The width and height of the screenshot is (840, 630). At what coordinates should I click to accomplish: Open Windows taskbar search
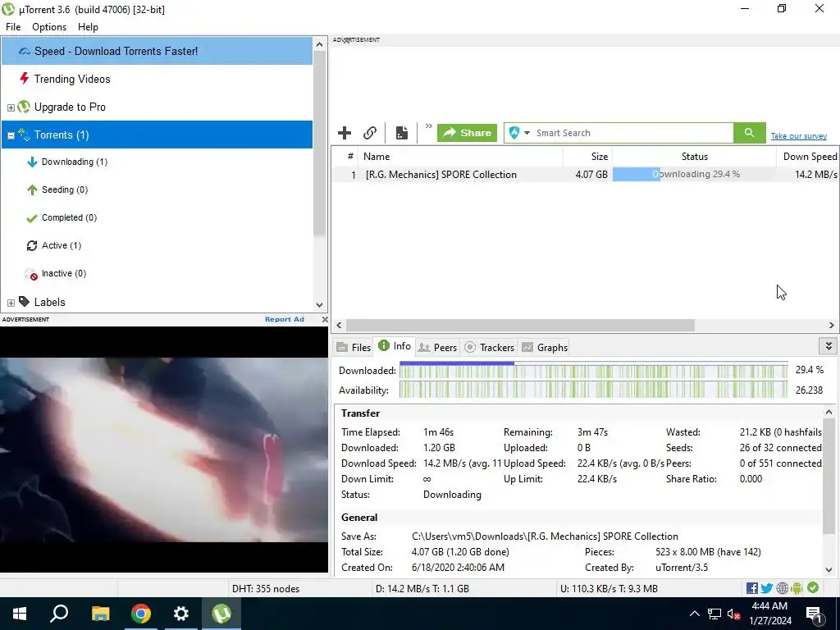click(x=59, y=614)
